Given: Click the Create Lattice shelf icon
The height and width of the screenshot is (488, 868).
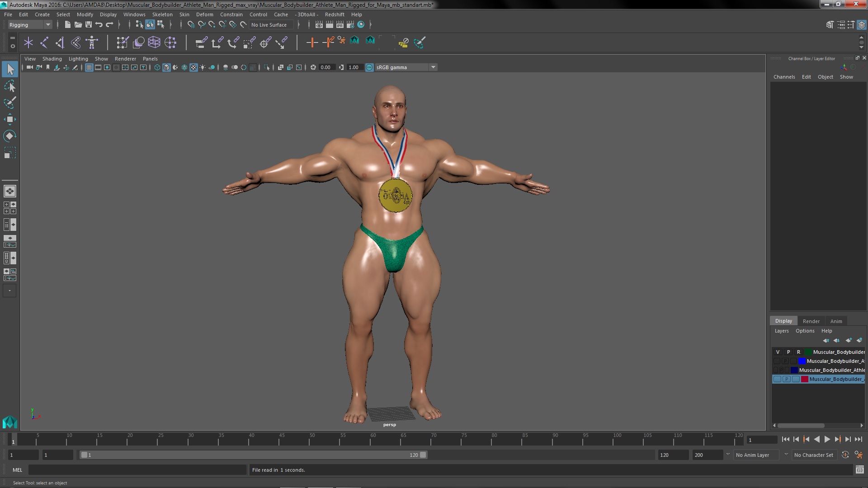Looking at the screenshot, I should point(154,42).
